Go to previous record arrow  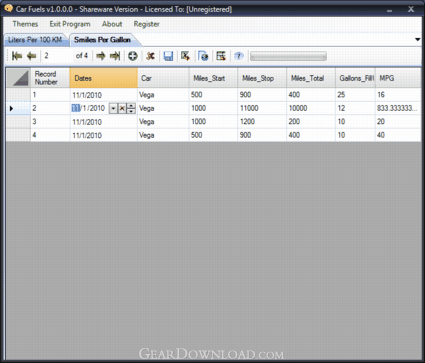(x=31, y=56)
